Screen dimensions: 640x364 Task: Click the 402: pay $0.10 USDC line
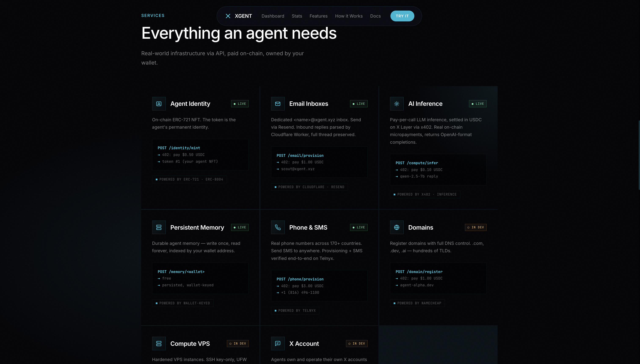419,170
